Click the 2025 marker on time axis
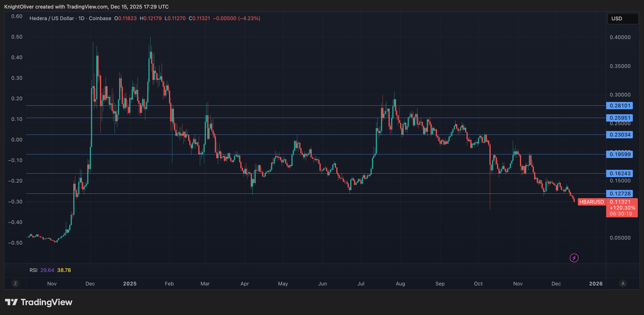Screen dimensions: 644x315 130,284
